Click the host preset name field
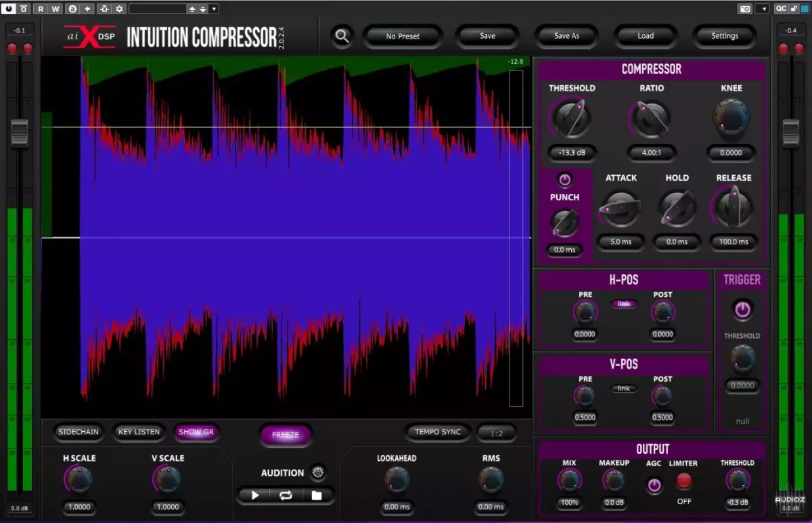The width and height of the screenshot is (812, 523). 157,9
